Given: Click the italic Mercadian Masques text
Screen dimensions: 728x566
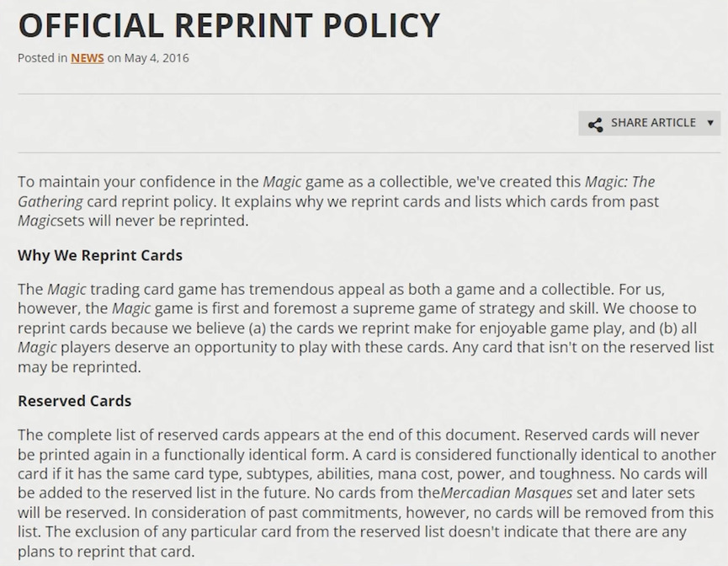Looking at the screenshot, I should tap(506, 493).
